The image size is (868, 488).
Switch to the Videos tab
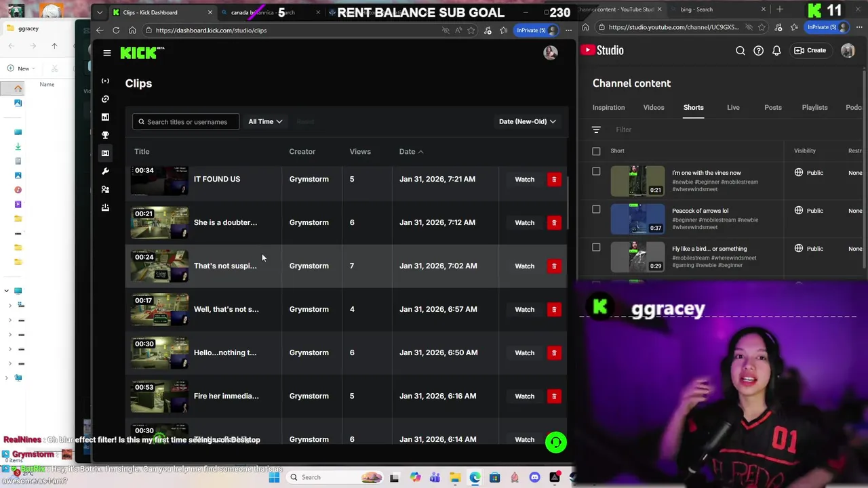(x=654, y=107)
